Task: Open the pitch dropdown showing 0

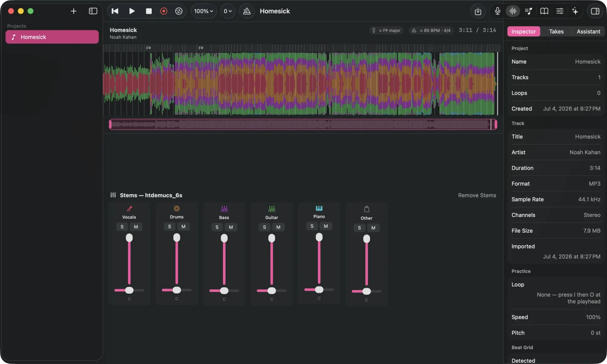Action: (x=228, y=11)
